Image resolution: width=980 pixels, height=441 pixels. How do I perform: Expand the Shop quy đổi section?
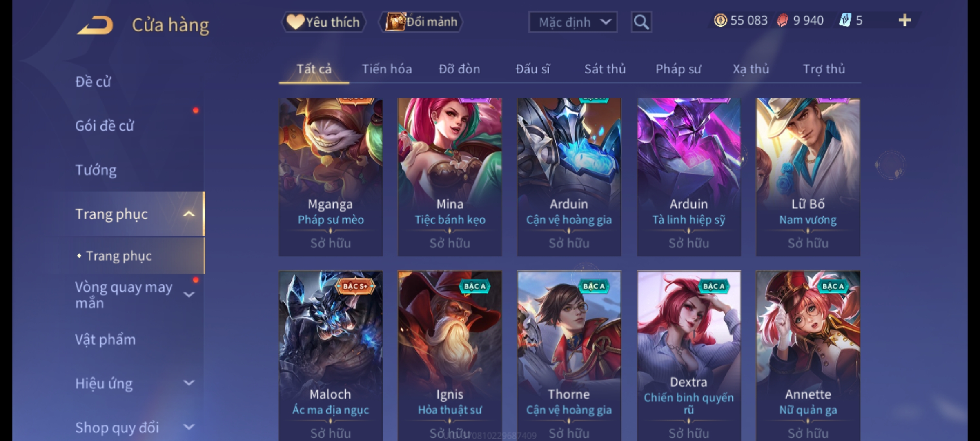(189, 427)
